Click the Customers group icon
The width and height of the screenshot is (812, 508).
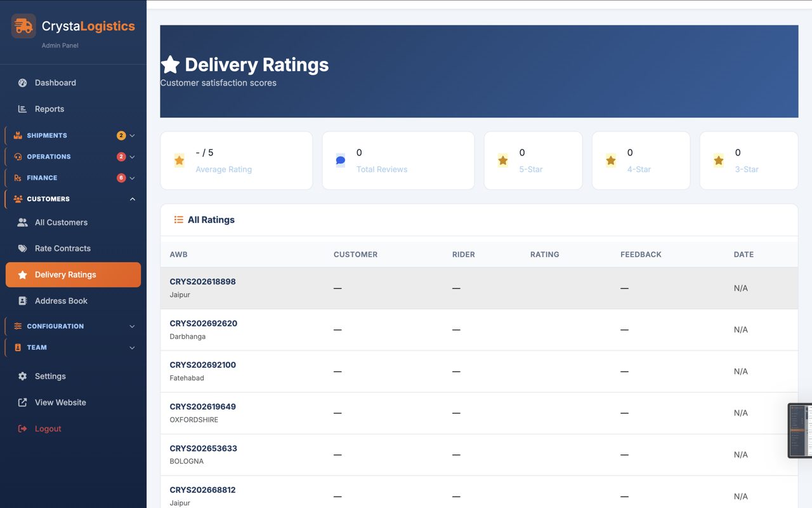[x=18, y=199]
